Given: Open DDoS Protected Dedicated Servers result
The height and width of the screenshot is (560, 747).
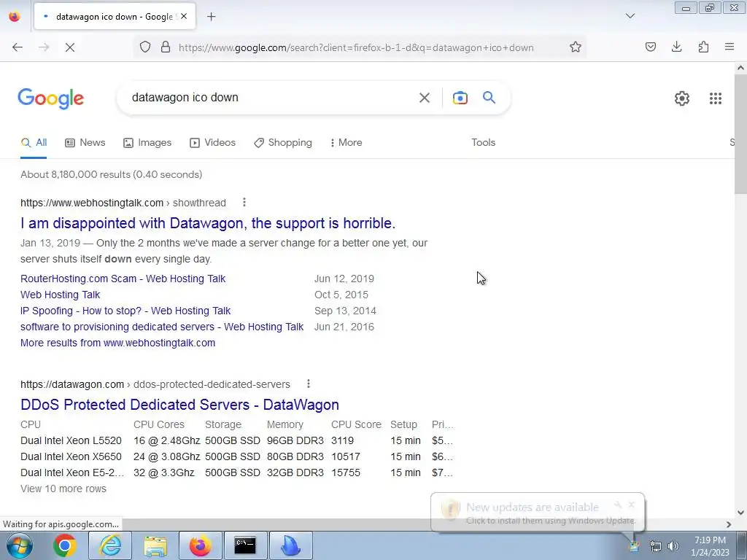Looking at the screenshot, I should pyautogui.click(x=179, y=404).
